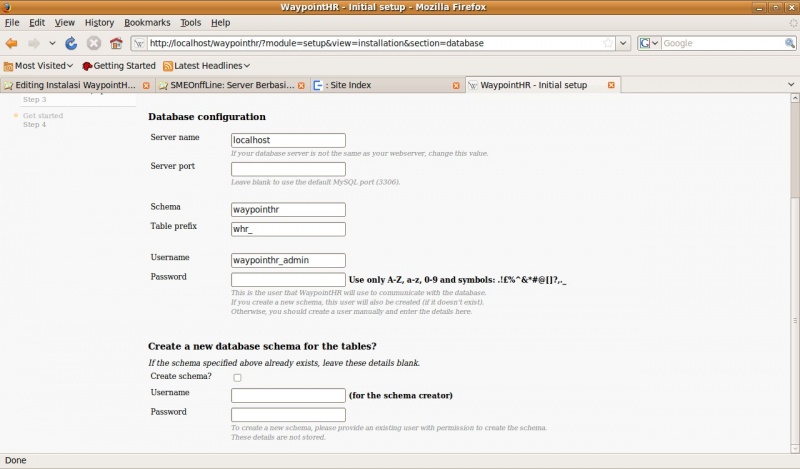Click the vertical page scrollbar
800x469 pixels.
click(794, 250)
